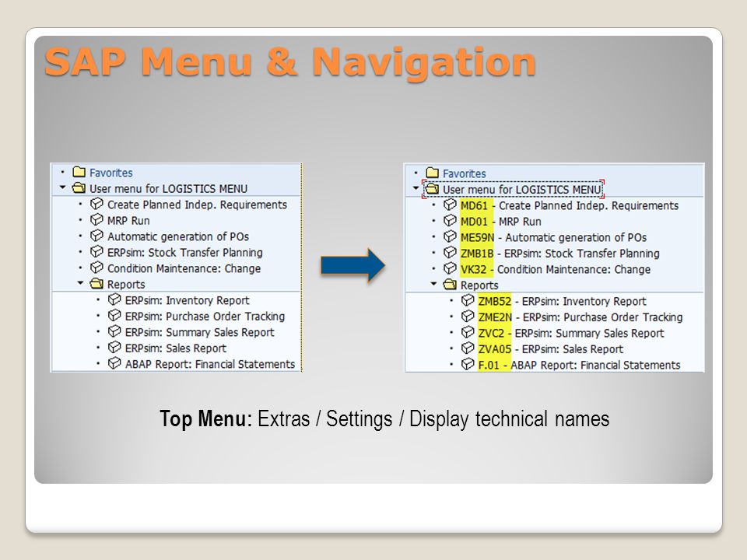
Task: Click cube icon for left Stock Transfer Planning
Action: tap(96, 251)
